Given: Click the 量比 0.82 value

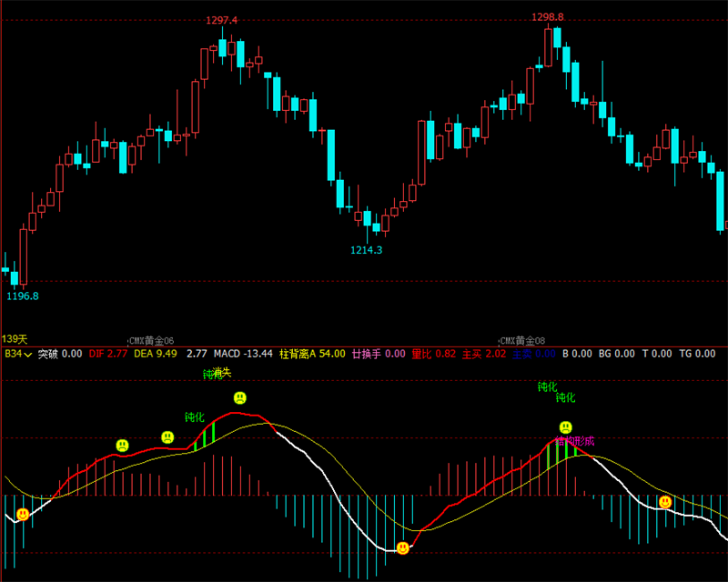Looking at the screenshot, I should pyautogui.click(x=434, y=354).
